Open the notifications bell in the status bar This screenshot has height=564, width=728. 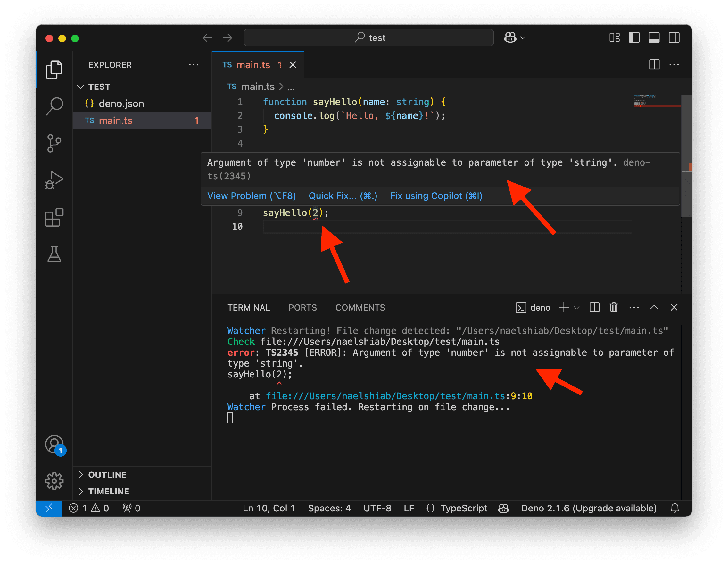coord(675,508)
